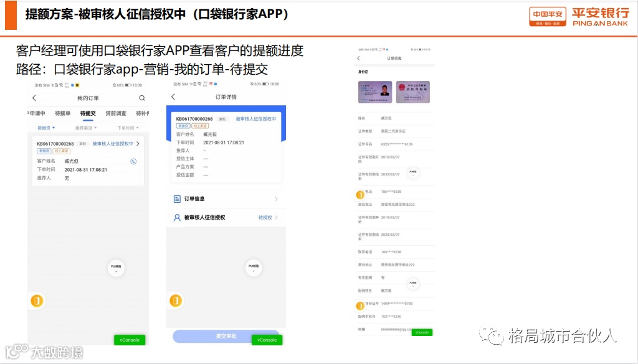Tap PU float button near 有无配偶 row
The image size is (638, 364).
pos(412,284)
